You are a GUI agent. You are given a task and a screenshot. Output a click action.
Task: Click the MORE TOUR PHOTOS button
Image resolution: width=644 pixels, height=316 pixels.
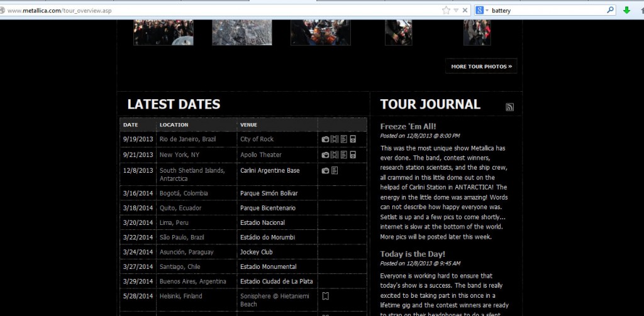(481, 66)
